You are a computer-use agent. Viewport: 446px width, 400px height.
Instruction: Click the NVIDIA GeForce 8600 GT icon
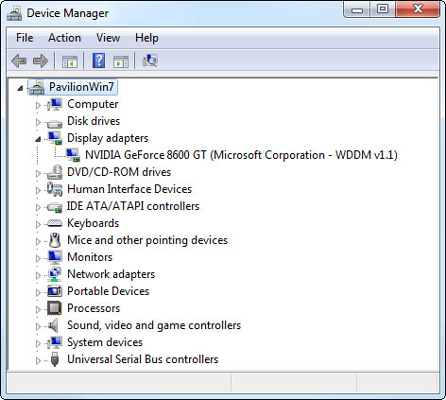pos(73,155)
